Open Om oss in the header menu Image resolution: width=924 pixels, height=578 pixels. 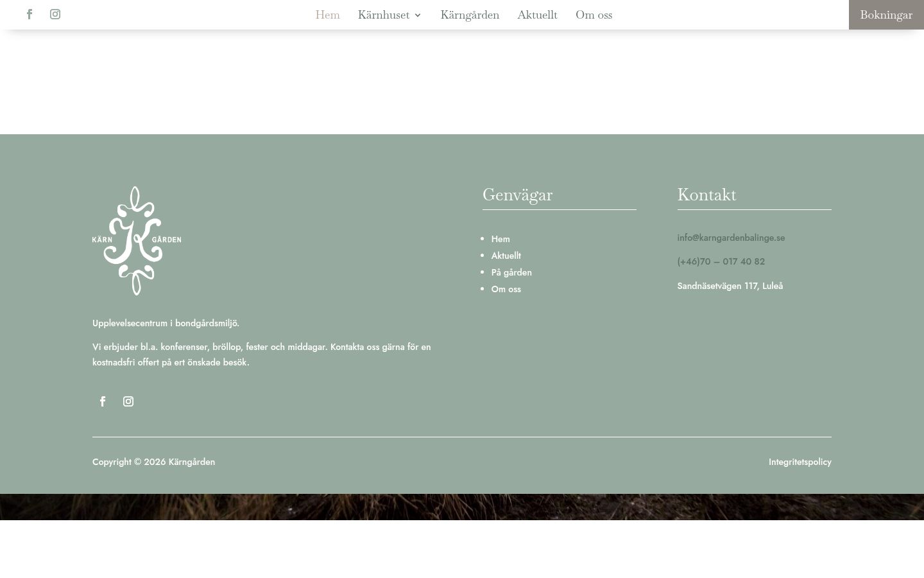tap(594, 15)
